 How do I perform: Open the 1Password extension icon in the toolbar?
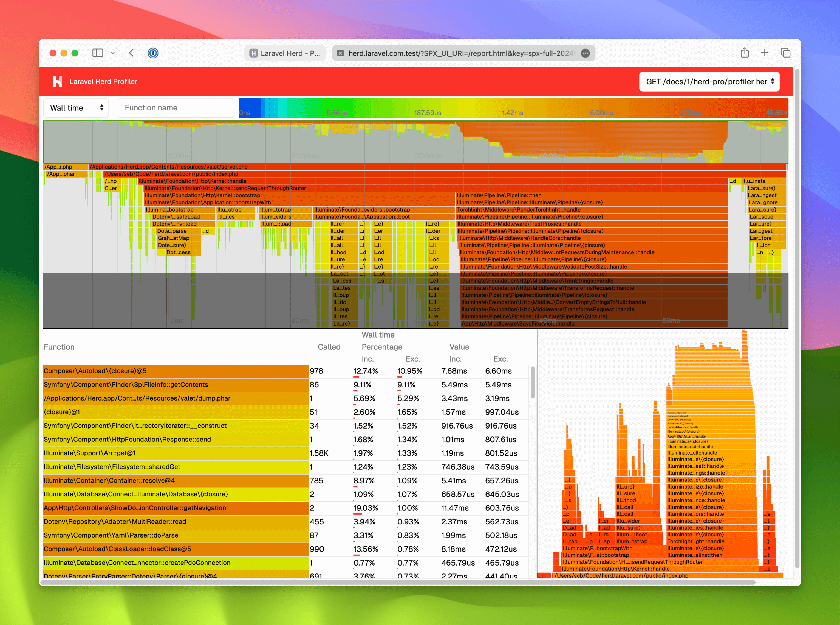pos(153,53)
